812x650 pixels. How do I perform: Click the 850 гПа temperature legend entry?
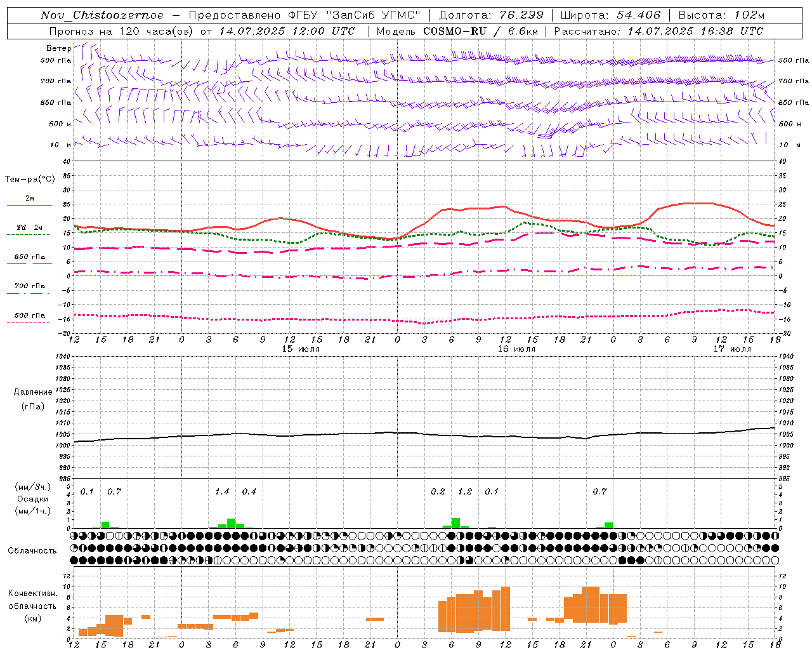29,257
